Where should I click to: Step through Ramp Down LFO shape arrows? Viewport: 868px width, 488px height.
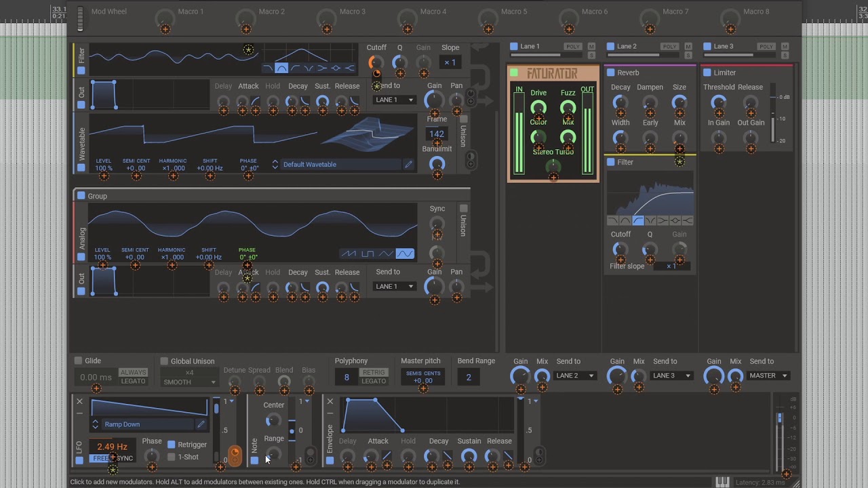click(95, 424)
